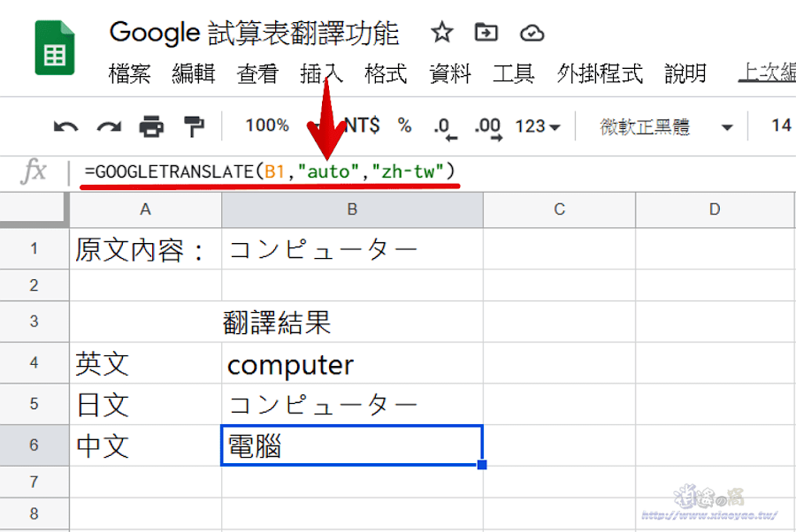Open the 說明 menu
The width and height of the screenshot is (796, 532).
(x=685, y=73)
